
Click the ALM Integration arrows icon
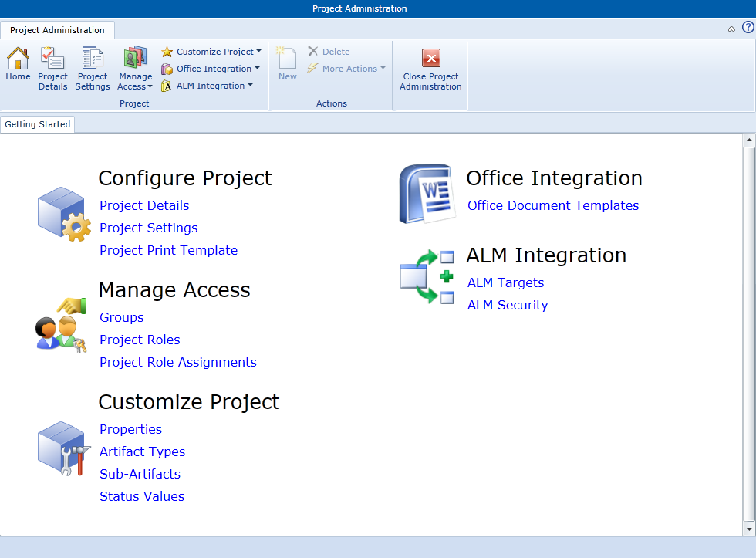pos(427,276)
